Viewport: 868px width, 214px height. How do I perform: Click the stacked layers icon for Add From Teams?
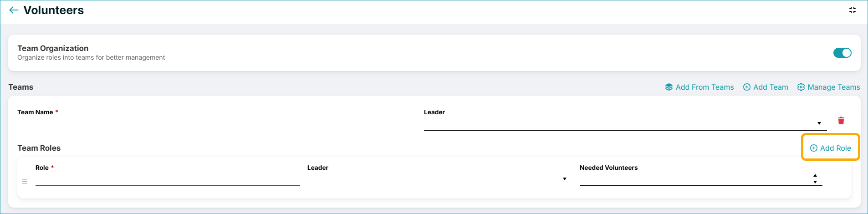(669, 87)
